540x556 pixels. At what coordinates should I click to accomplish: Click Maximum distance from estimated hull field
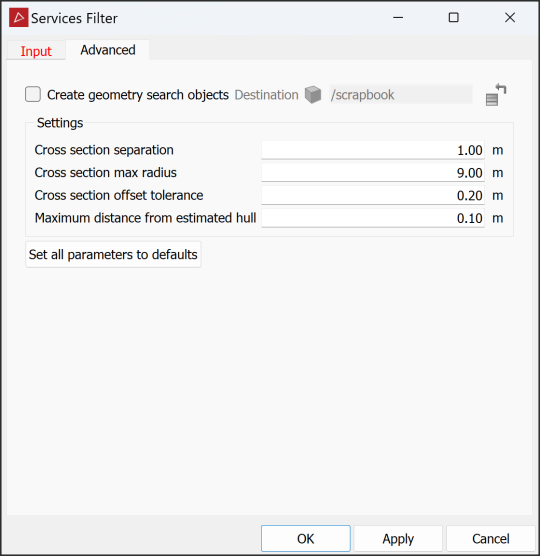point(373,218)
